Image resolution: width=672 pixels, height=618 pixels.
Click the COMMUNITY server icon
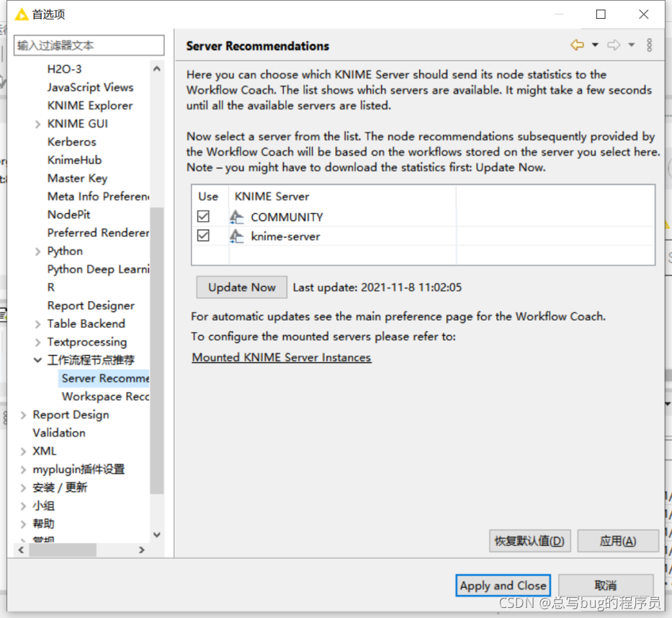[236, 217]
